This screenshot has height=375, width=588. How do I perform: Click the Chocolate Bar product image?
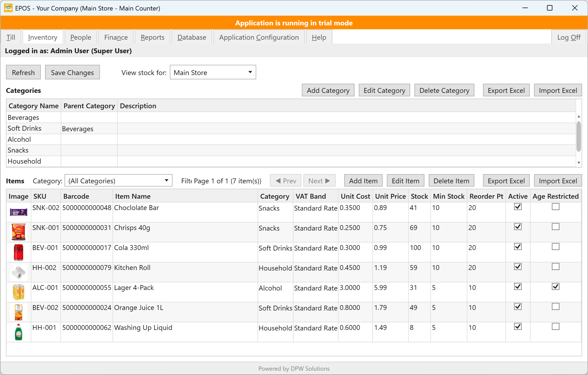click(18, 212)
